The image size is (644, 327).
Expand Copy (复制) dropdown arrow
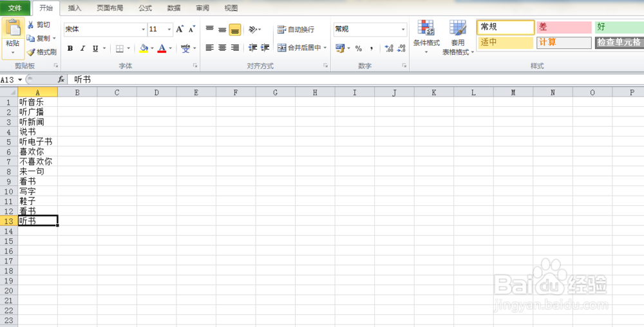coord(54,38)
